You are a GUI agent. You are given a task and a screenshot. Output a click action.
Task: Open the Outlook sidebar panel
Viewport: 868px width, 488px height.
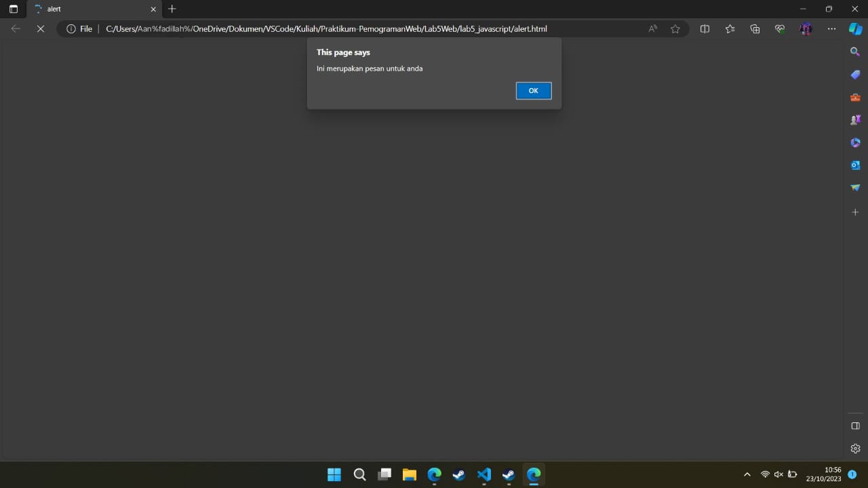coord(854,165)
